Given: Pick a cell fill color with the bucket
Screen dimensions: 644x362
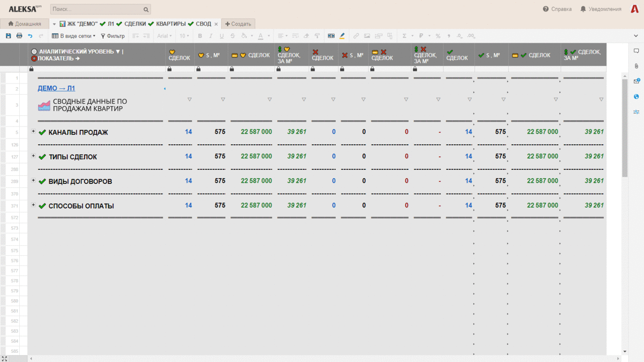Looking at the screenshot, I should click(x=244, y=36).
